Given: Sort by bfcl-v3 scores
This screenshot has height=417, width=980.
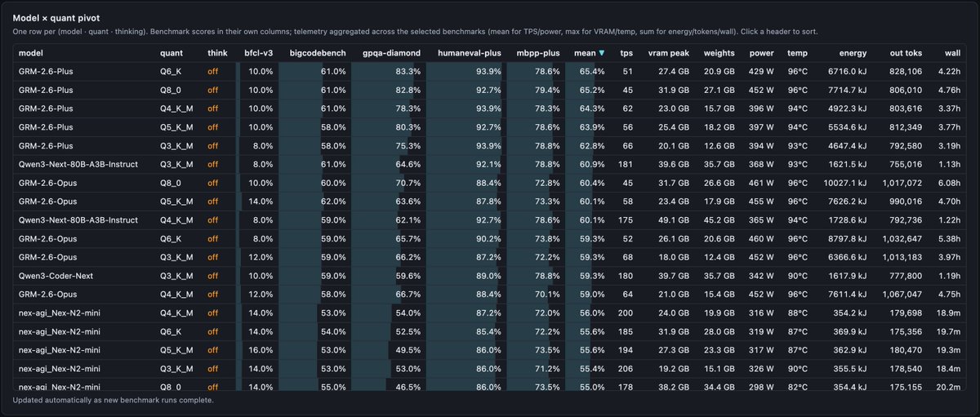Looking at the screenshot, I should (x=258, y=53).
